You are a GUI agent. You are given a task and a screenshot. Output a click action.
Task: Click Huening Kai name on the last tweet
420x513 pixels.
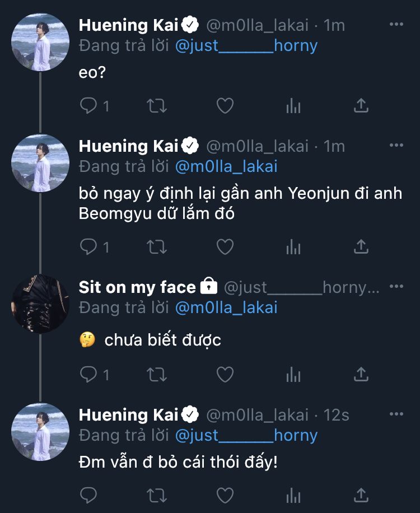[128, 414]
